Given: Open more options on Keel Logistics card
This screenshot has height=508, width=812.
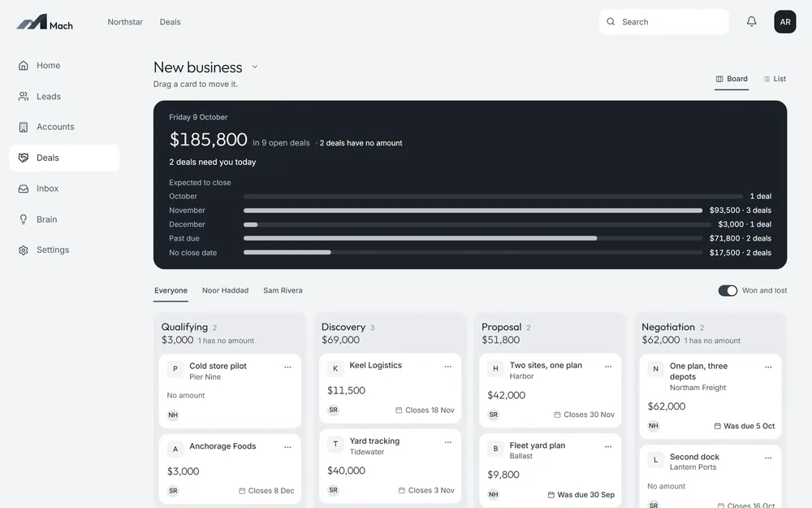Looking at the screenshot, I should [448, 367].
